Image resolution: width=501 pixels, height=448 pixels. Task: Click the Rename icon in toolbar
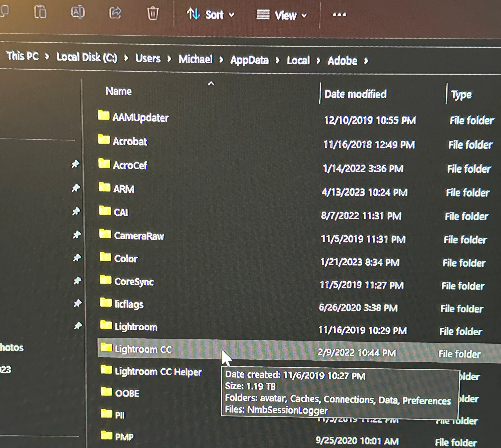pos(78,12)
